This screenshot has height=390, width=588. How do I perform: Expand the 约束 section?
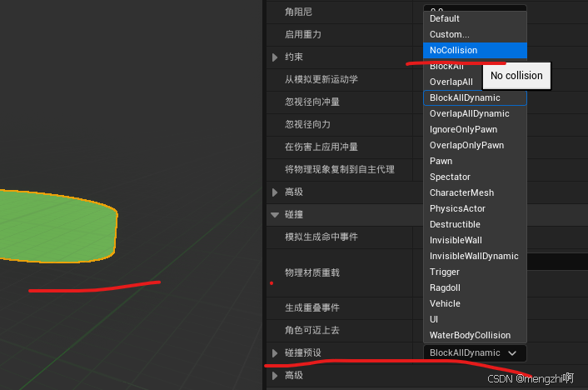[275, 57]
